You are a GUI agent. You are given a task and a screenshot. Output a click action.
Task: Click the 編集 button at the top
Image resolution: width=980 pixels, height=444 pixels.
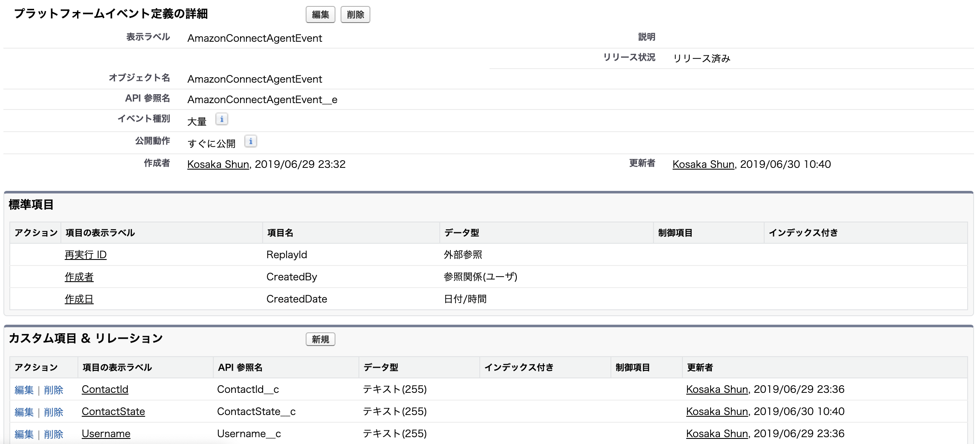point(321,14)
